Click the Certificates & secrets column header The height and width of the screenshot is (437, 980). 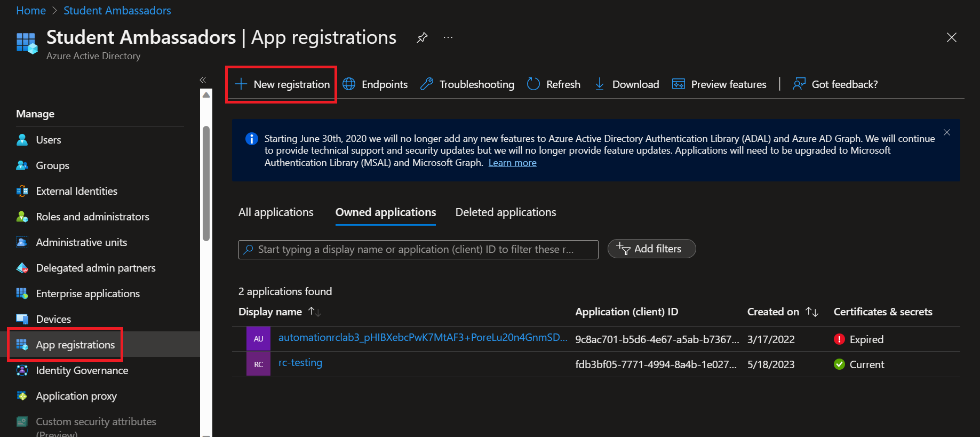883,312
